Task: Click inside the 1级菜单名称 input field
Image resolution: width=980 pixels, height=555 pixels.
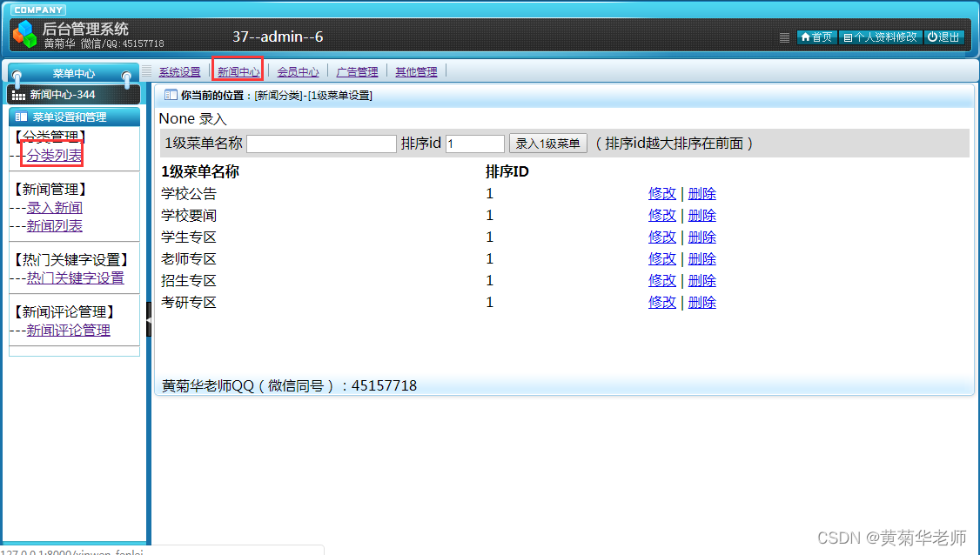Action: pyautogui.click(x=320, y=143)
